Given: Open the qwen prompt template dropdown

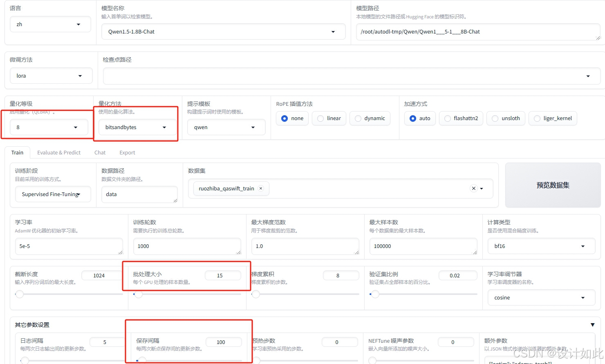Looking at the screenshot, I should tap(226, 127).
